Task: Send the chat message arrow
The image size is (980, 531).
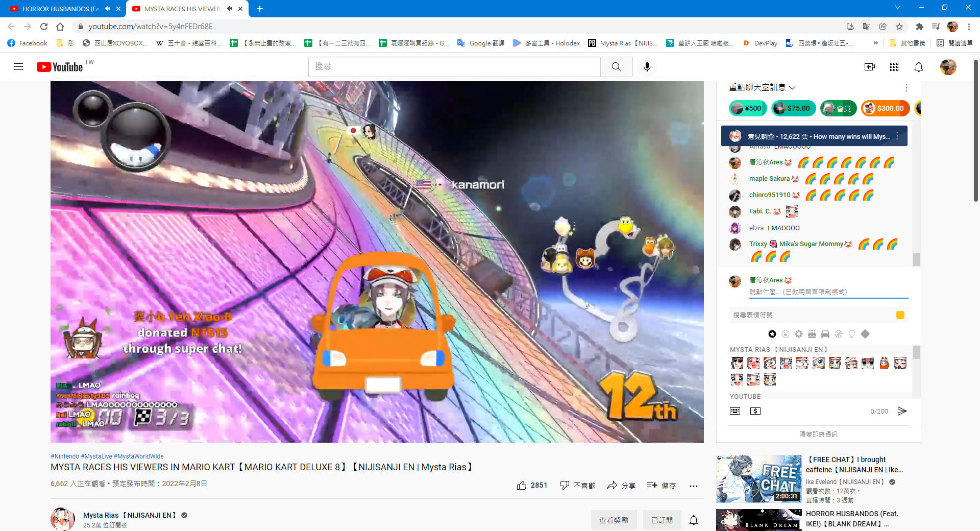Action: pos(902,411)
